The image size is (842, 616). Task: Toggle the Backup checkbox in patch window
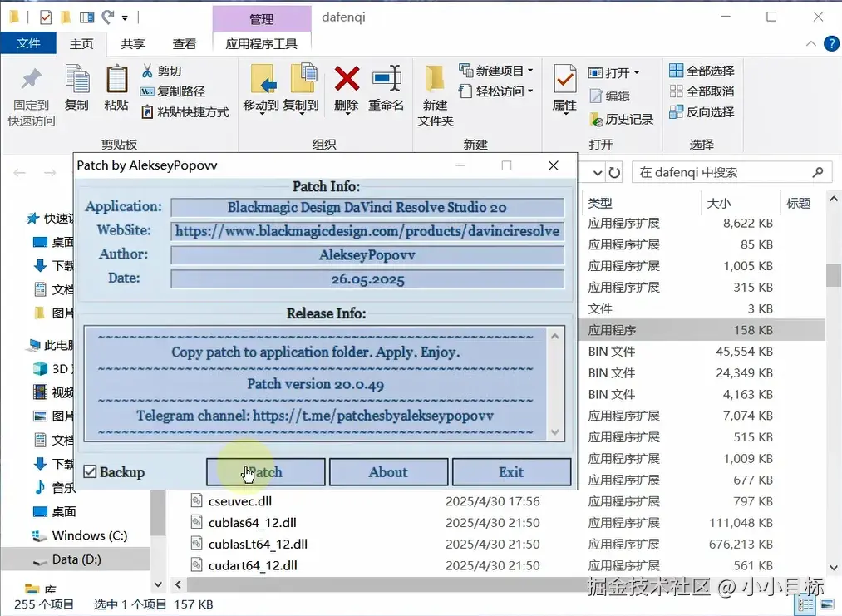pyautogui.click(x=90, y=472)
